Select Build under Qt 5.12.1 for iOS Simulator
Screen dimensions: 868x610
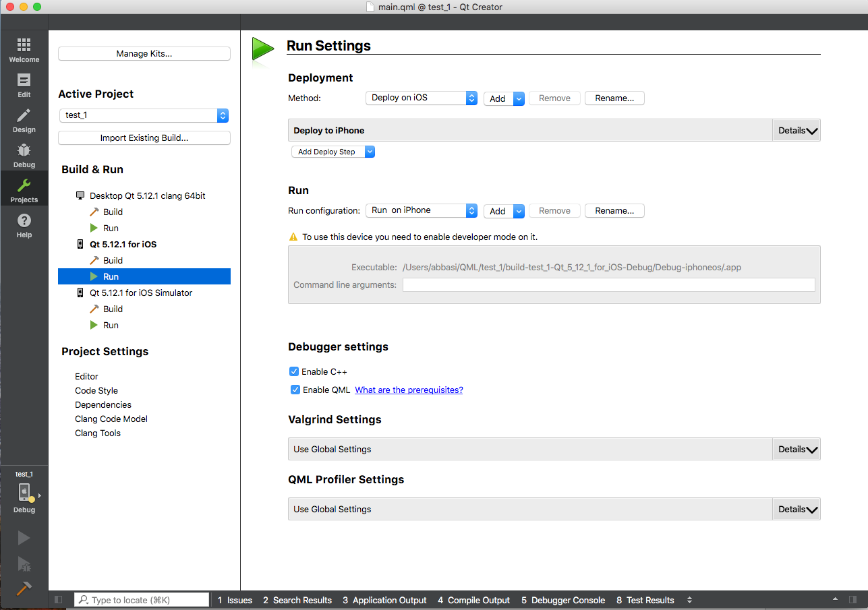point(113,309)
